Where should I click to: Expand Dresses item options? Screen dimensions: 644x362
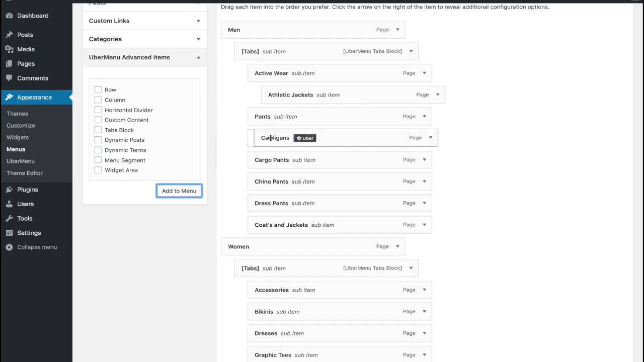(424, 333)
